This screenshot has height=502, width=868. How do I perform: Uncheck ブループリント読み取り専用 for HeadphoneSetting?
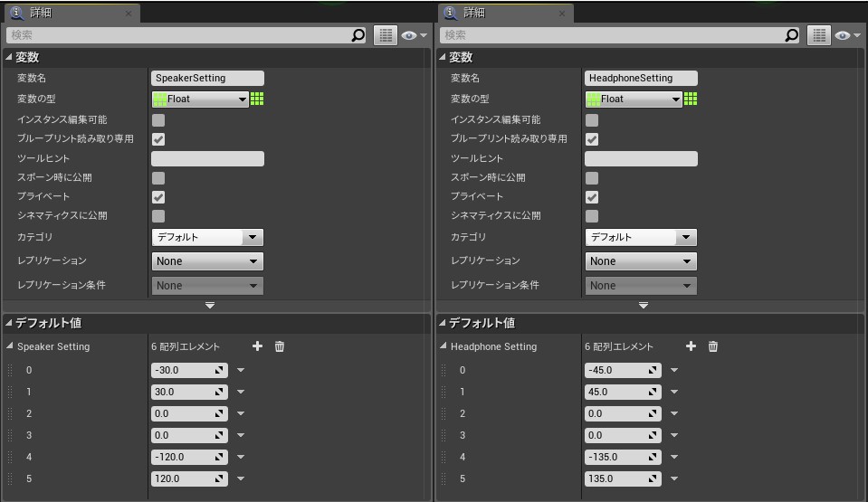[x=592, y=139]
